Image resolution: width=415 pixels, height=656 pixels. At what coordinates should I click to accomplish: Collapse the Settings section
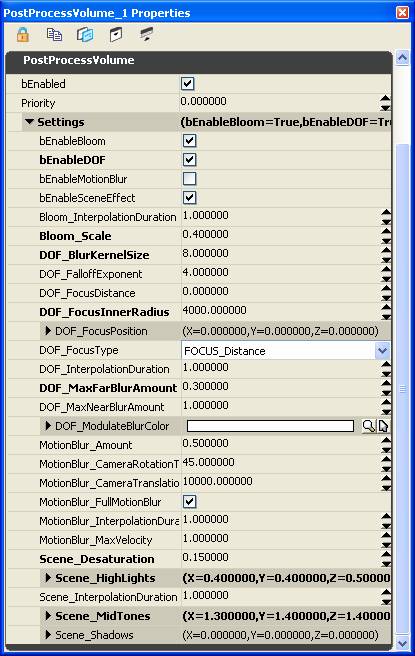(x=29, y=122)
